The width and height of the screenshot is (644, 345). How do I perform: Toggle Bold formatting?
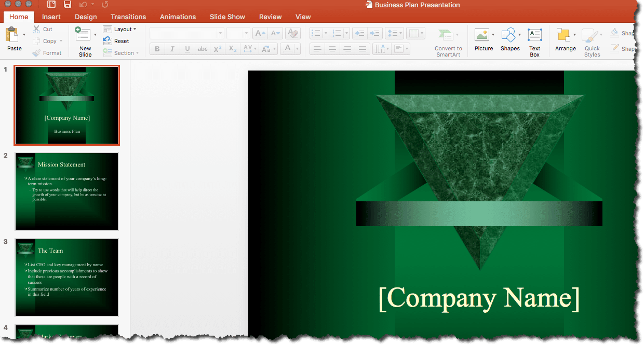(x=157, y=49)
